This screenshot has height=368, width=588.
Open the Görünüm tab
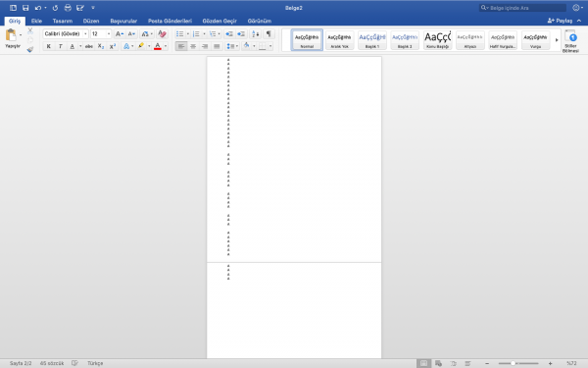[259, 21]
